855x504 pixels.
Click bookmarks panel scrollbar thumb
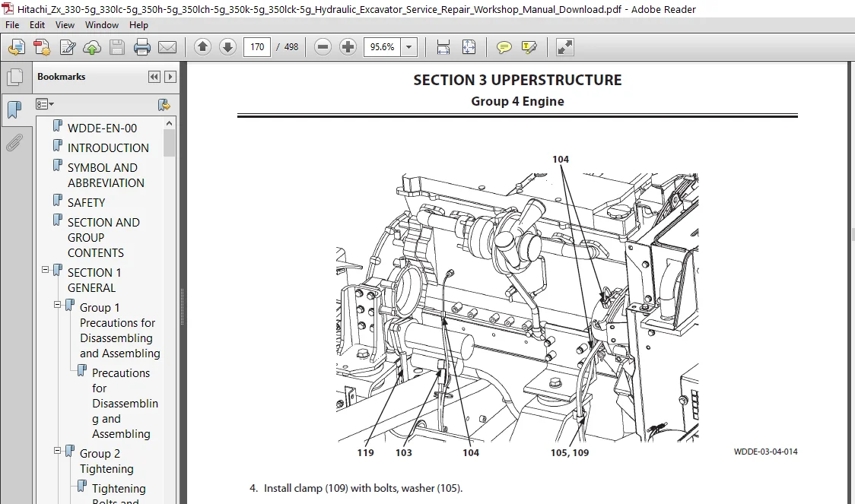click(x=169, y=143)
